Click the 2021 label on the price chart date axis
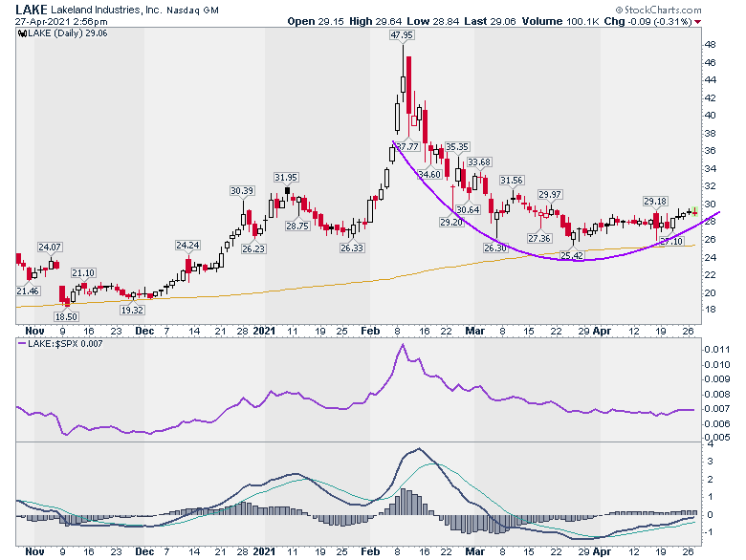Screen dimensions: 746x560 [264, 331]
